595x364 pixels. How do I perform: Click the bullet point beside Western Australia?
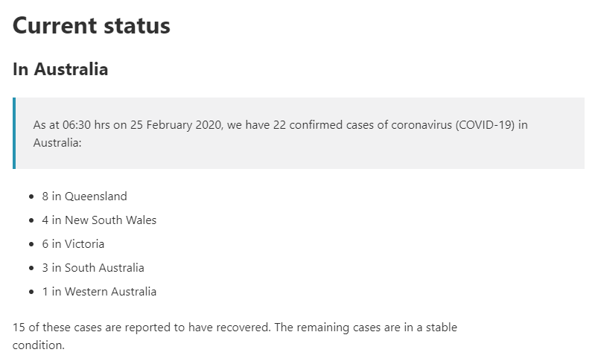coord(31,293)
